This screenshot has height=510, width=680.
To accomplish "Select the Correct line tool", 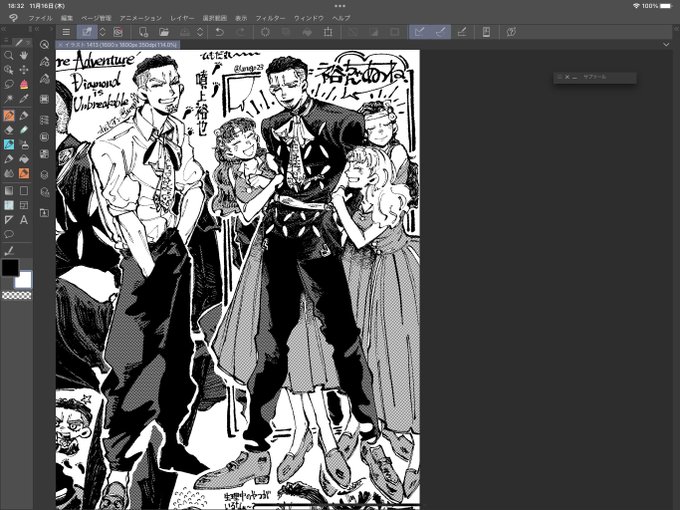I will coord(9,251).
